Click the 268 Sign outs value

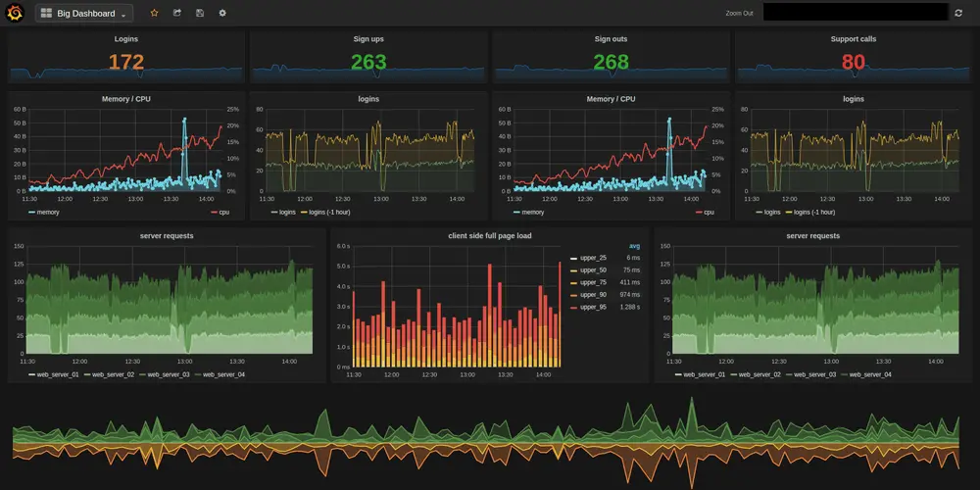(x=611, y=62)
